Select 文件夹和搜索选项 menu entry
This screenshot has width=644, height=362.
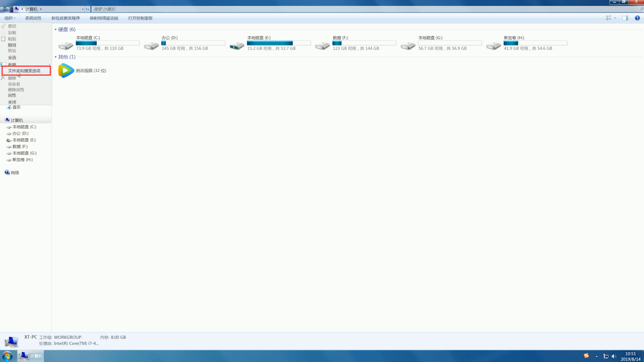pos(26,71)
